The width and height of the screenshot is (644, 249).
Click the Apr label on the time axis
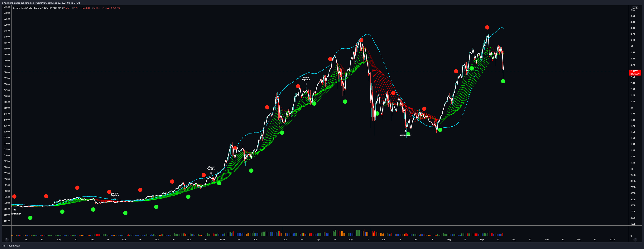318,240
